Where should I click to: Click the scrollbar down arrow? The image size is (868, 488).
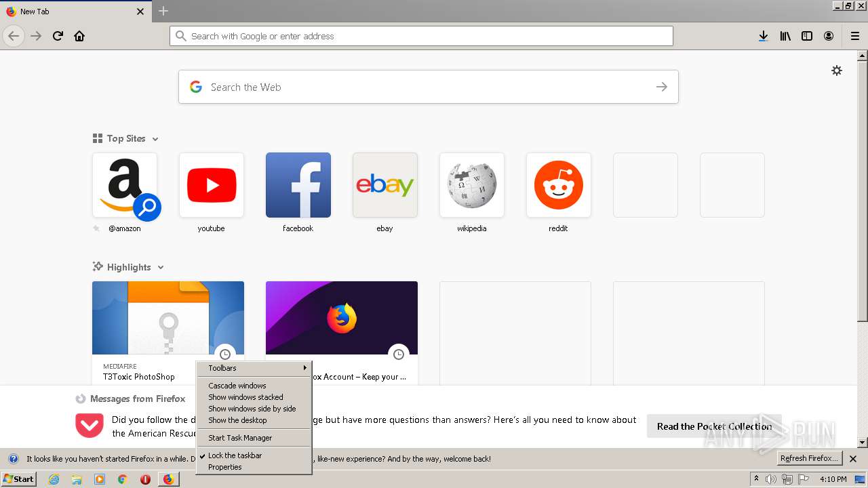tap(863, 443)
